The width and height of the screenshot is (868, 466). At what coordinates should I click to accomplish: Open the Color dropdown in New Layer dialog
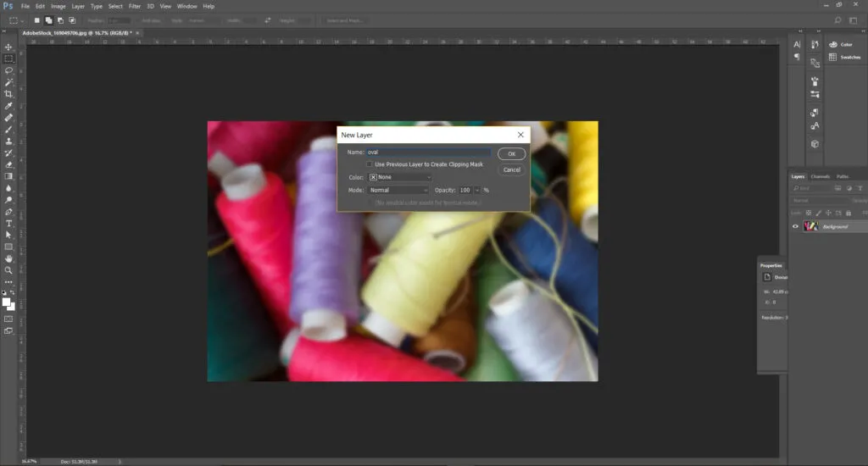400,177
